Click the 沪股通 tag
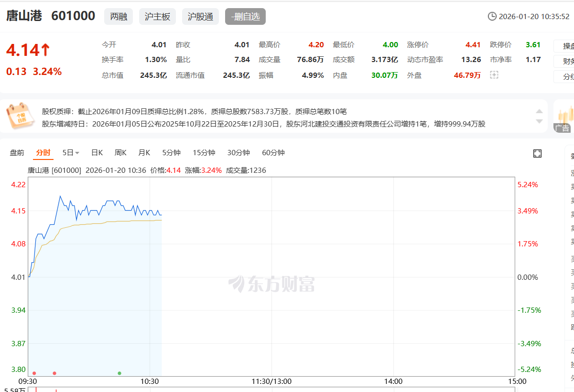This screenshot has height=392, width=574. pyautogui.click(x=200, y=17)
